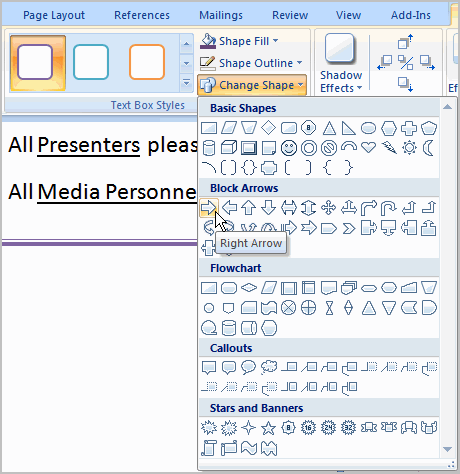The width and height of the screenshot is (460, 474).
Task: Choose the Flowchart Decision diamond shape
Action: pyautogui.click(x=249, y=287)
